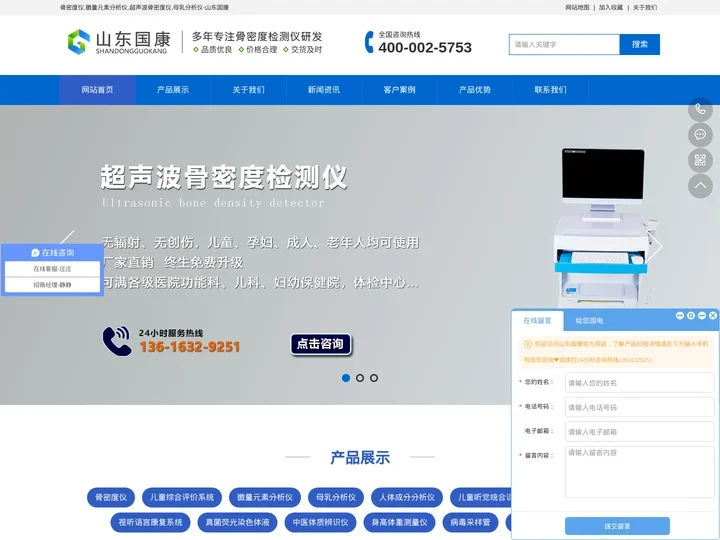Click the 超声波骨密度检测仪 banner headline
The height and width of the screenshot is (540, 720).
tap(224, 177)
